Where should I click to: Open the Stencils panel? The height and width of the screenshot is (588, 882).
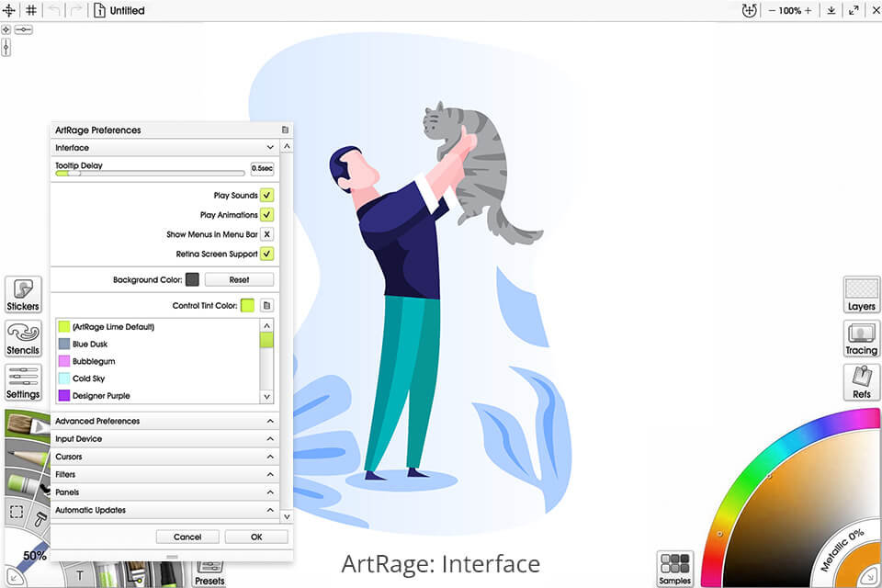coord(23,339)
